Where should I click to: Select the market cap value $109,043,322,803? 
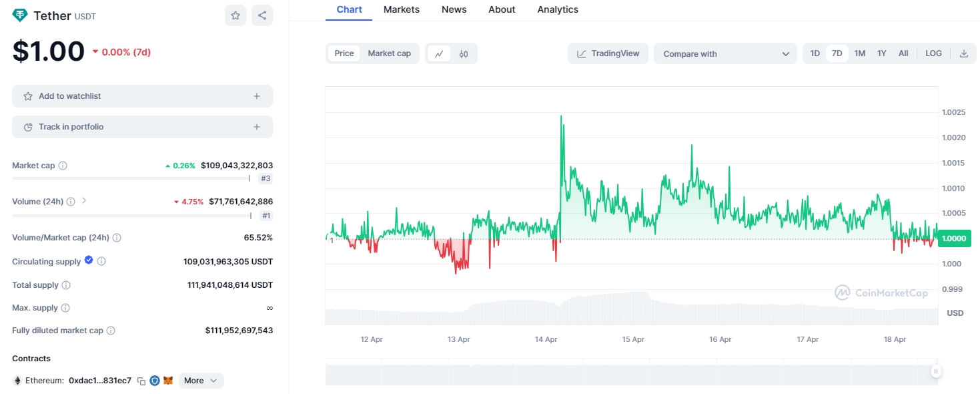pos(237,166)
